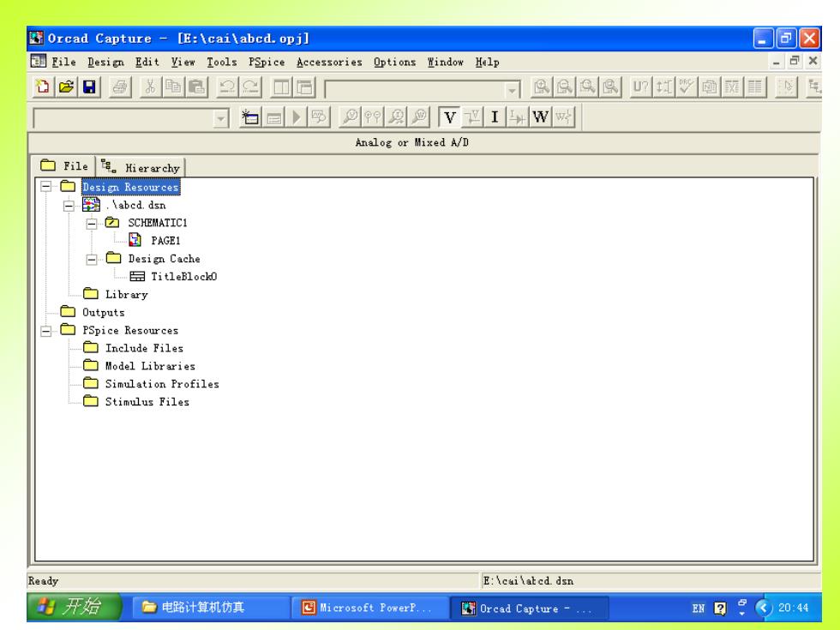Click the Zoom to All magnifier icon
Screen dimensions: 840x630
point(610,87)
